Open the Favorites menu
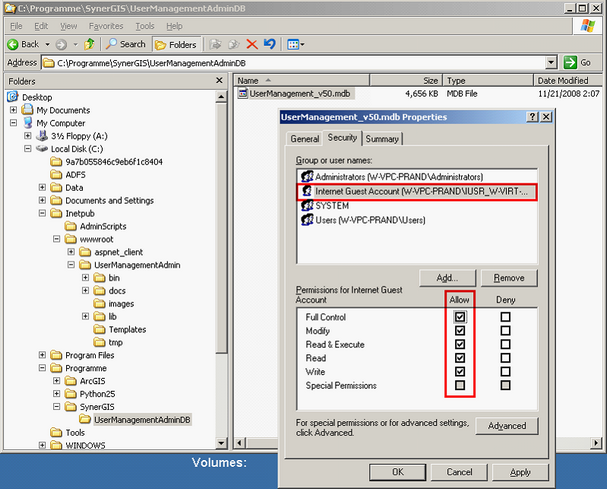The image size is (607, 489). pos(106,26)
